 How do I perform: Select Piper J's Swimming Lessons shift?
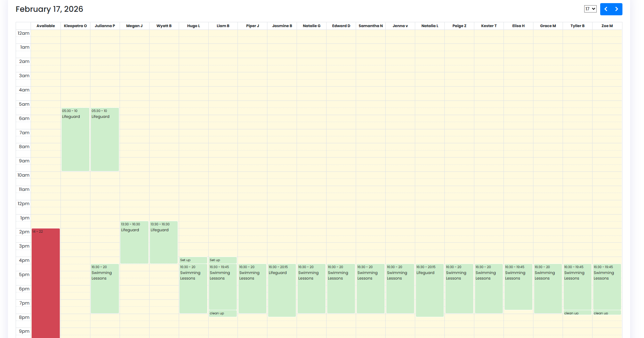tap(252, 289)
